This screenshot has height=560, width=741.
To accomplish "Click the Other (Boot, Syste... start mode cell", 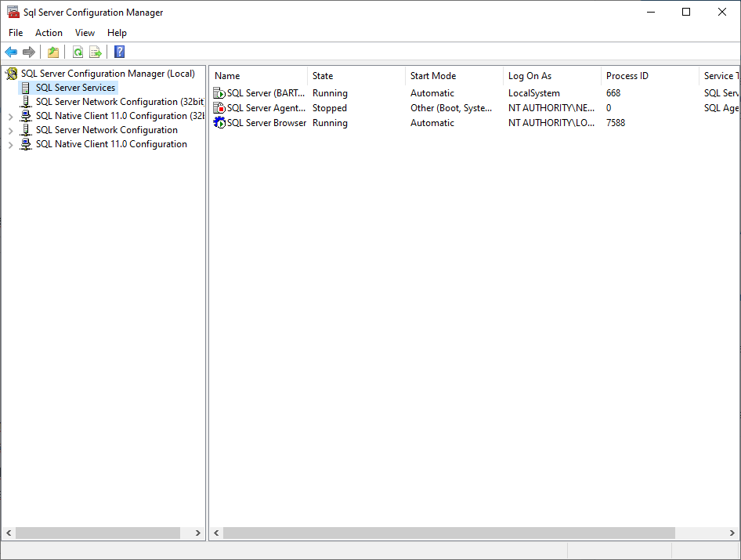I will [451, 108].
